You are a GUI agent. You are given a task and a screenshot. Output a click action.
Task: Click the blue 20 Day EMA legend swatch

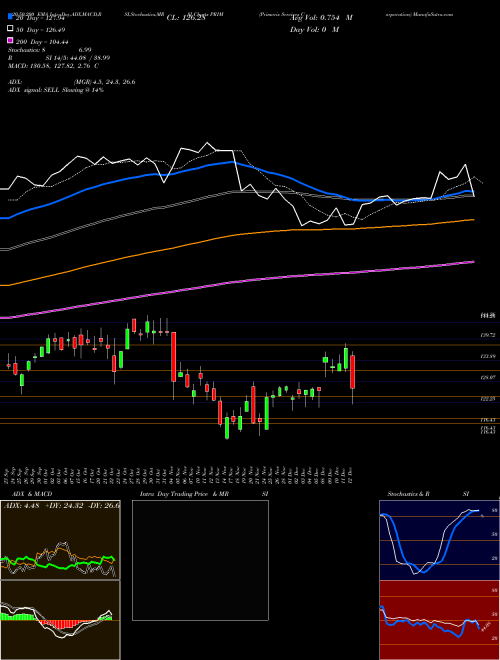11,18
